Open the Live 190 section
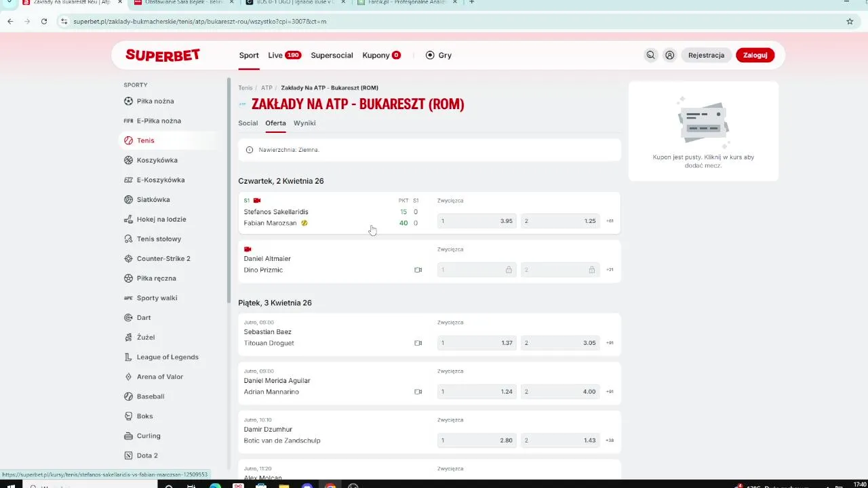 coord(284,56)
